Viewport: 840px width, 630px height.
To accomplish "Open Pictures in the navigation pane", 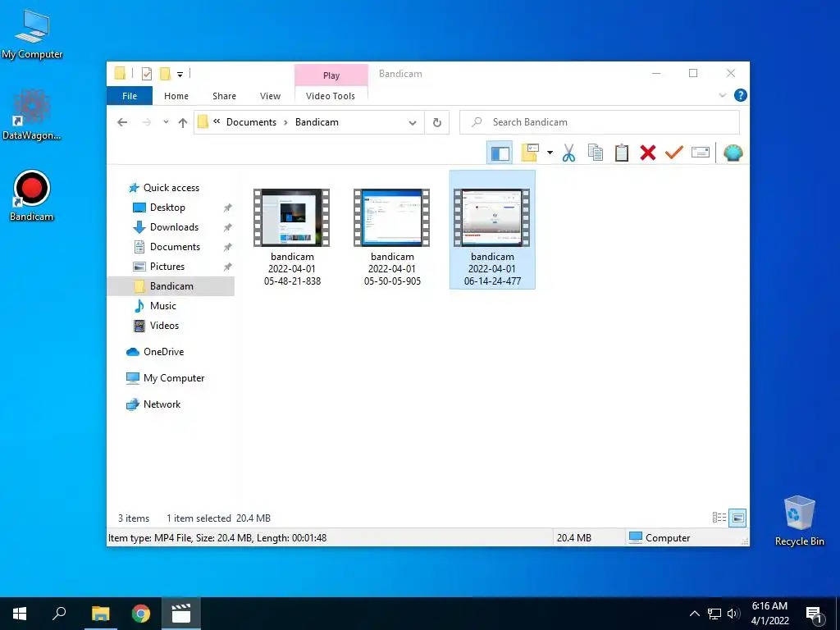I will pos(167,267).
